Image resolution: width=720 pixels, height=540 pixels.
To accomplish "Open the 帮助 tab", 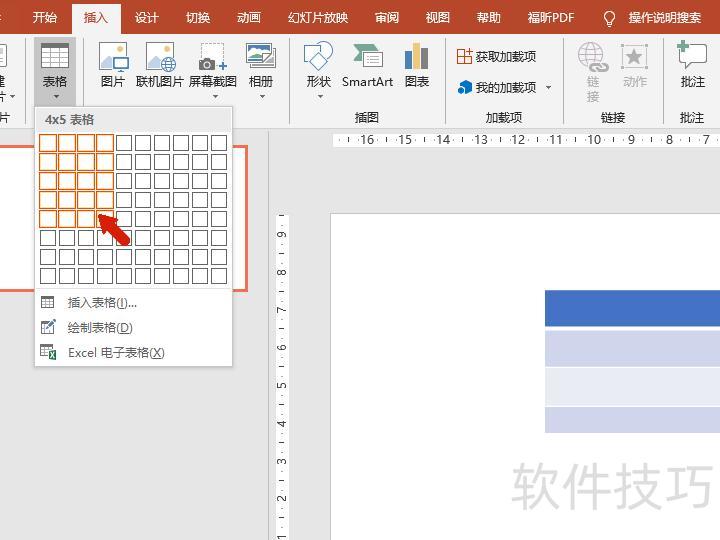I will tap(489, 17).
